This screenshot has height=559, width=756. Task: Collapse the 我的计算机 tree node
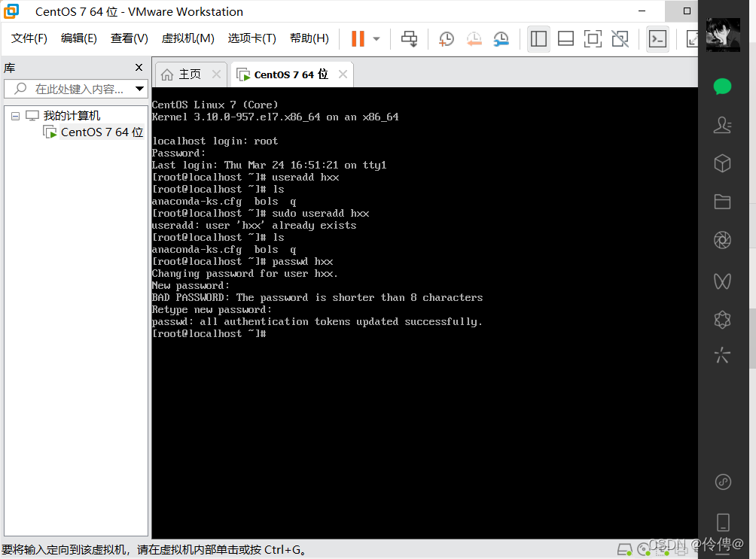15,116
